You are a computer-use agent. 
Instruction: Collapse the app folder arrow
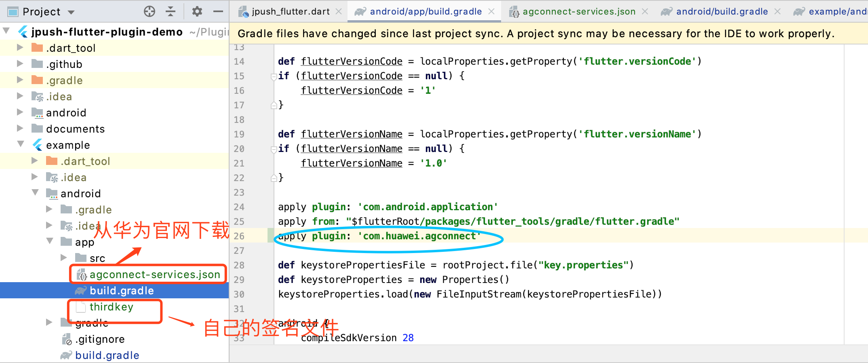click(x=50, y=241)
